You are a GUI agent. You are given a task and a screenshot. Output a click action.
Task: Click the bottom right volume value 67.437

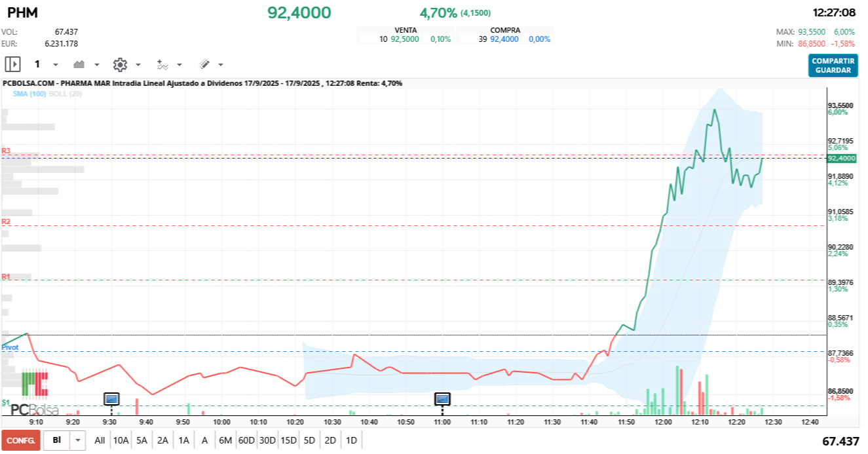click(840, 442)
